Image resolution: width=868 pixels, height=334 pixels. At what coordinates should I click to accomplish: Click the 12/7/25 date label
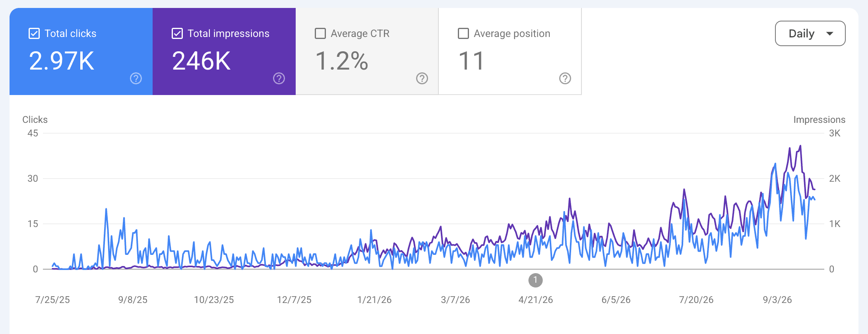coord(294,300)
